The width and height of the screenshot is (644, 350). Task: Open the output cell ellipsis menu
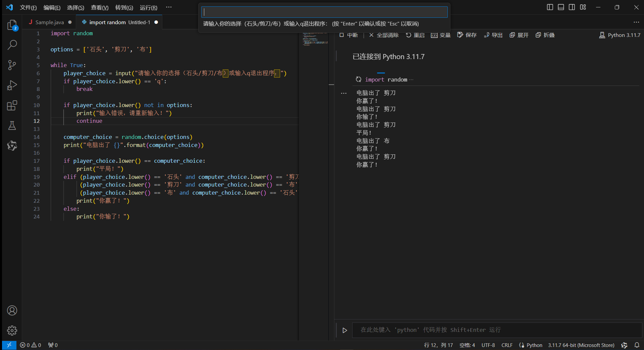pyautogui.click(x=343, y=93)
